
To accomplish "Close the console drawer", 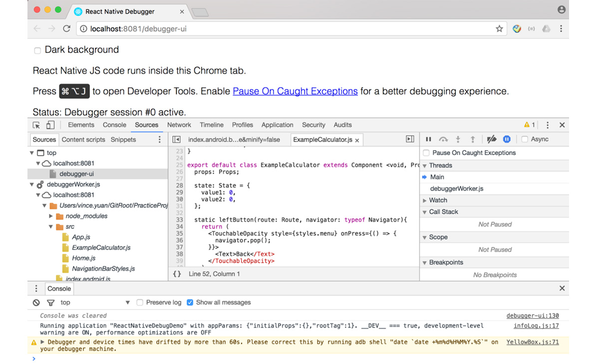I will point(562,288).
